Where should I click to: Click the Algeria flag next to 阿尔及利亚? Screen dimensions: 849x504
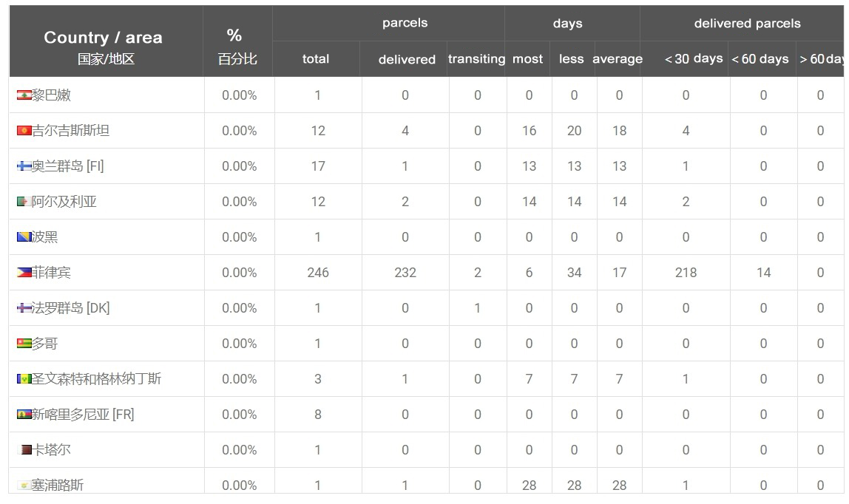(24, 202)
